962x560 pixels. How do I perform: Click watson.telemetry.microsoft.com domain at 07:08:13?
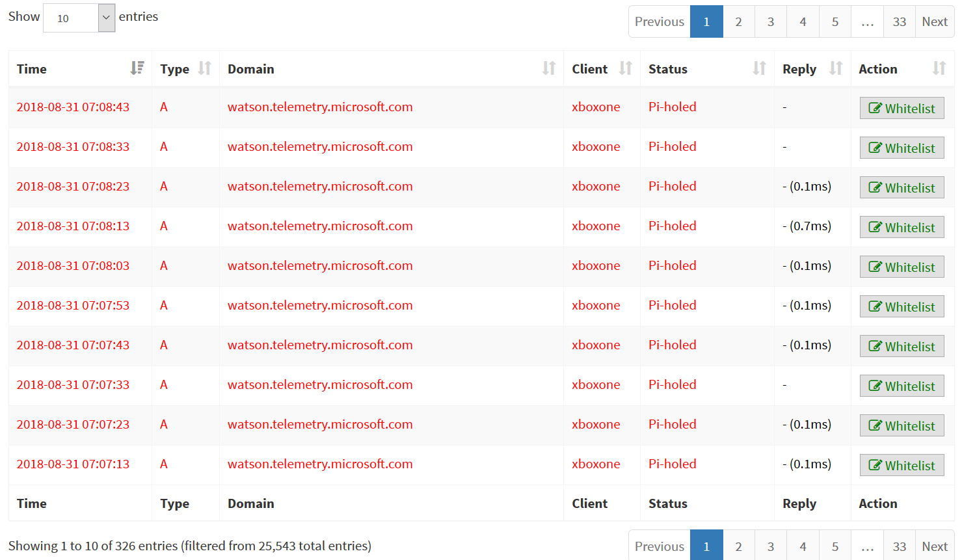tap(320, 226)
